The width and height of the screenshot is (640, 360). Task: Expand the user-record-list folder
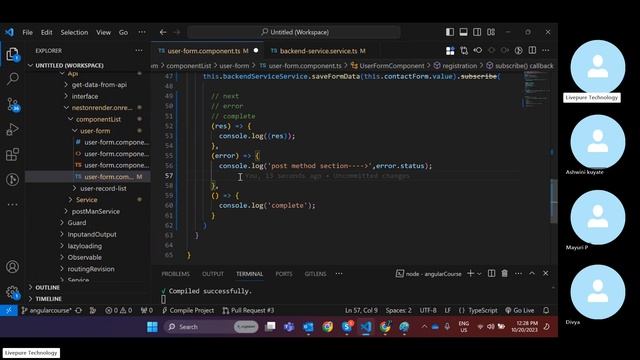pos(103,188)
